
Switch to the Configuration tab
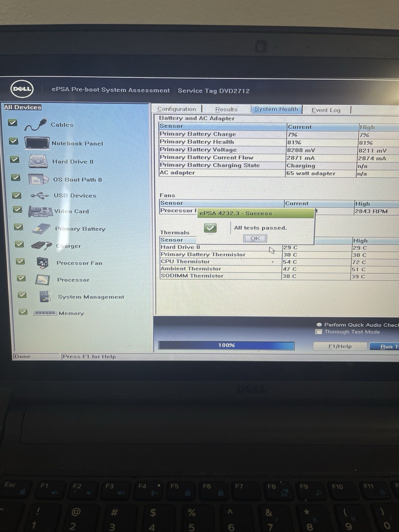(x=177, y=109)
